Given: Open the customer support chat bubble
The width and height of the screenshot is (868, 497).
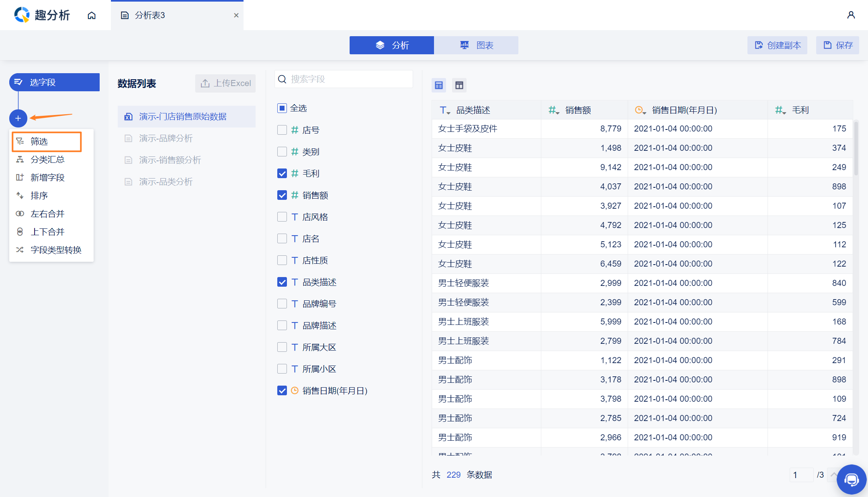Looking at the screenshot, I should point(851,479).
